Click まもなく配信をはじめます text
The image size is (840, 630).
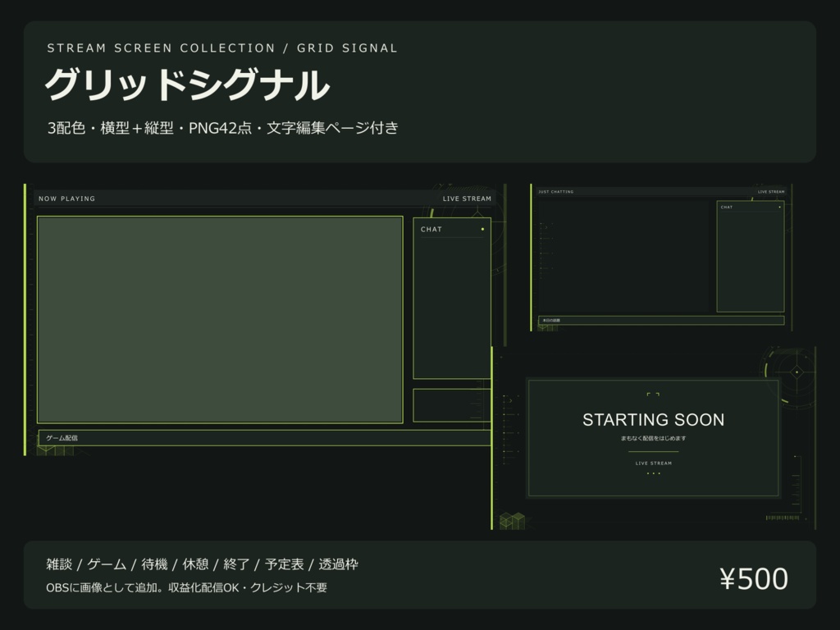pos(654,438)
